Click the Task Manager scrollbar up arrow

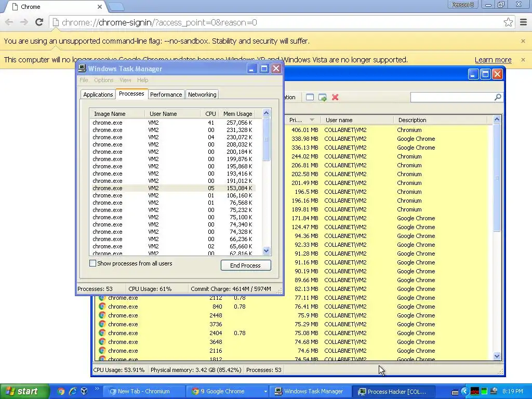[x=266, y=113]
